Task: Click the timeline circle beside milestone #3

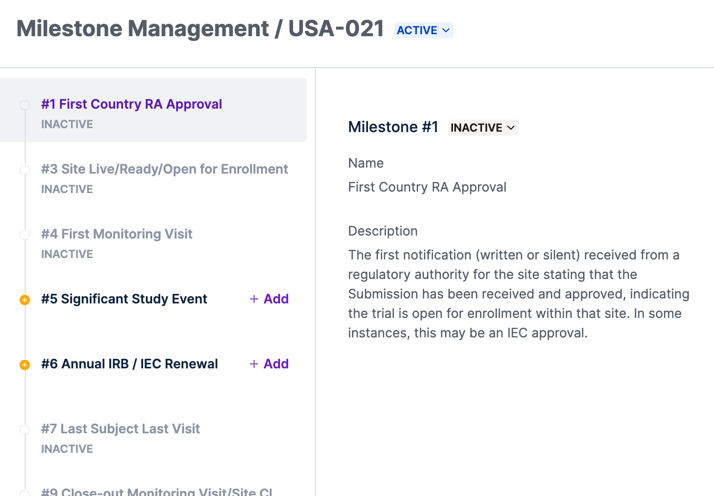Action: (25, 170)
